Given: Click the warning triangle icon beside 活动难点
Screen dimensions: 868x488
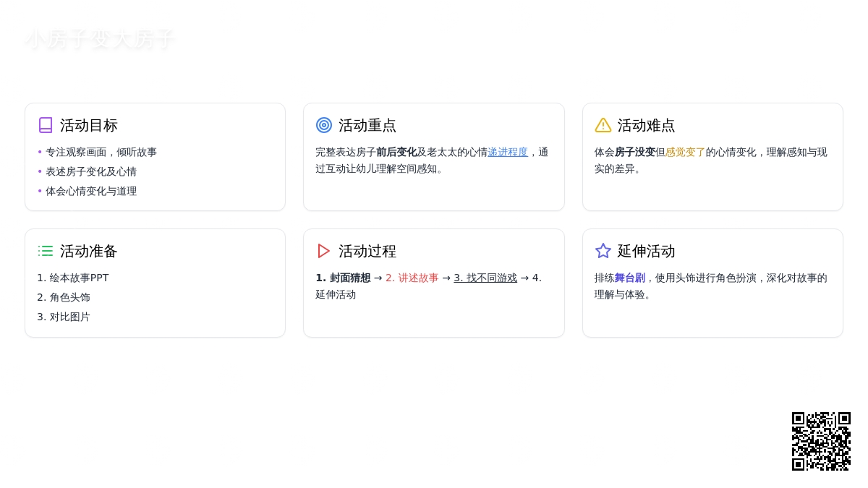Looking at the screenshot, I should (603, 125).
